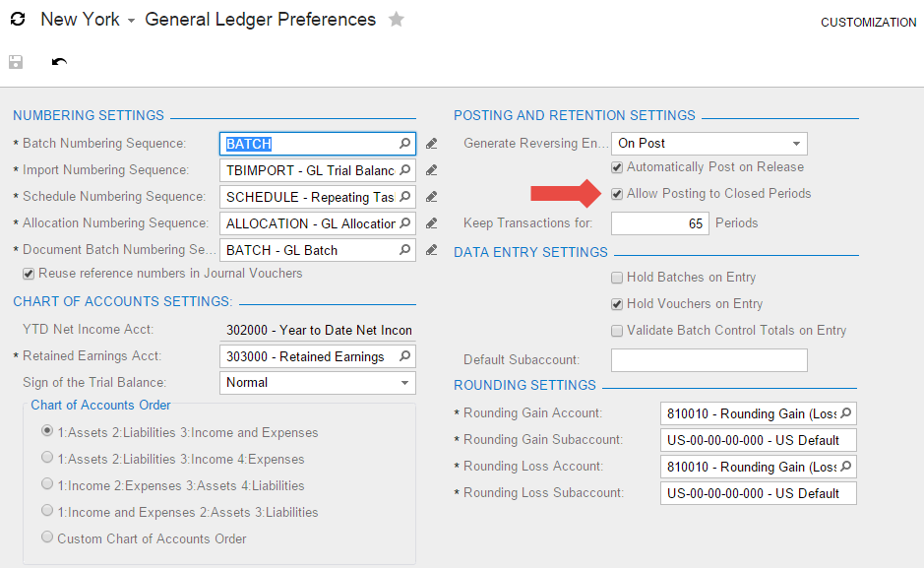Select Custom Chart of Accounts Order option
Image resolution: width=924 pixels, height=568 pixels.
tap(47, 538)
